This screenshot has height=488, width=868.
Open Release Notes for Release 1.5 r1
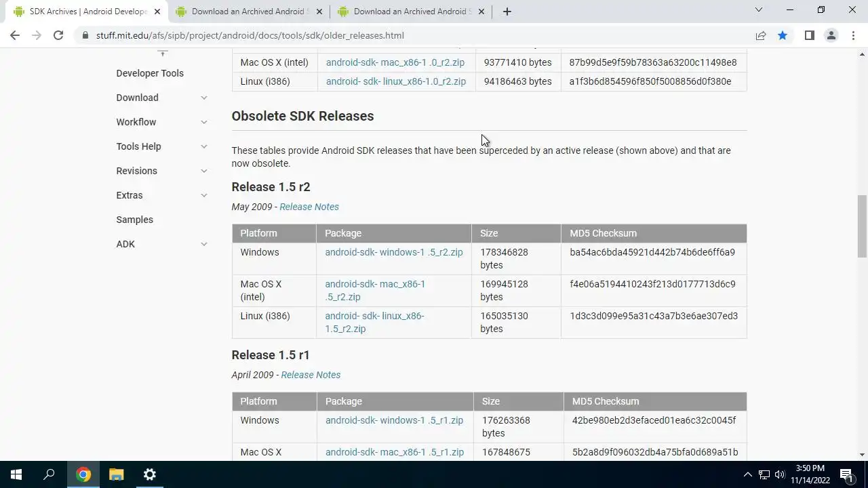[x=311, y=375]
